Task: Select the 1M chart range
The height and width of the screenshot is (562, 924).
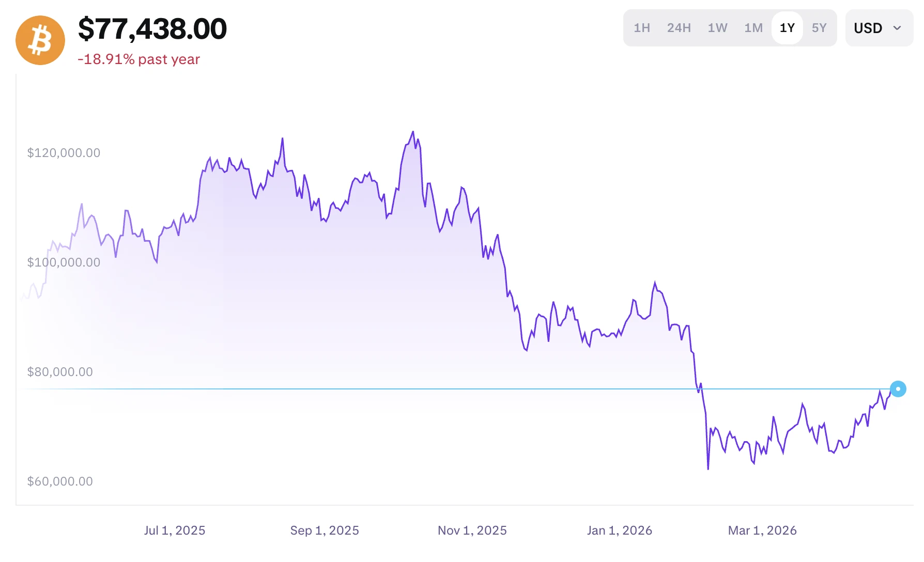Action: [753, 28]
